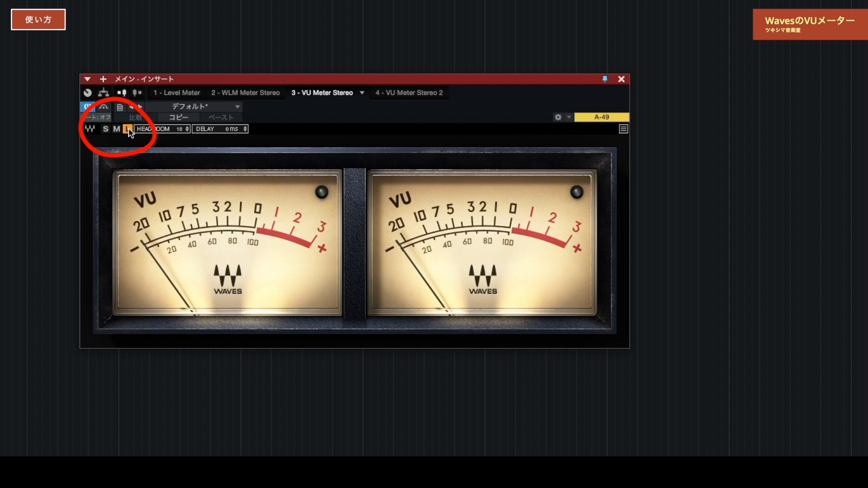Click the routing/sidechain node icon in the header
The image size is (868, 488).
(104, 93)
